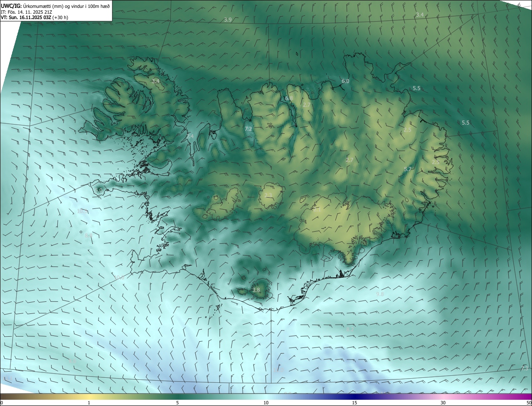The height and width of the screenshot is (406, 532).
Task: Click the 6.8 value label on map
Action: click(x=289, y=98)
